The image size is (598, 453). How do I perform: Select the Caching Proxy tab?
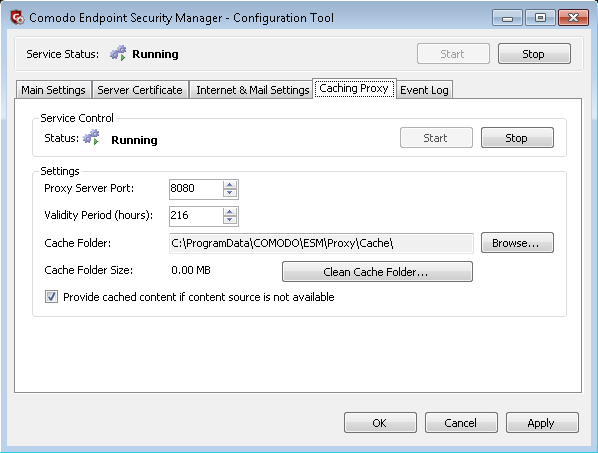click(354, 88)
